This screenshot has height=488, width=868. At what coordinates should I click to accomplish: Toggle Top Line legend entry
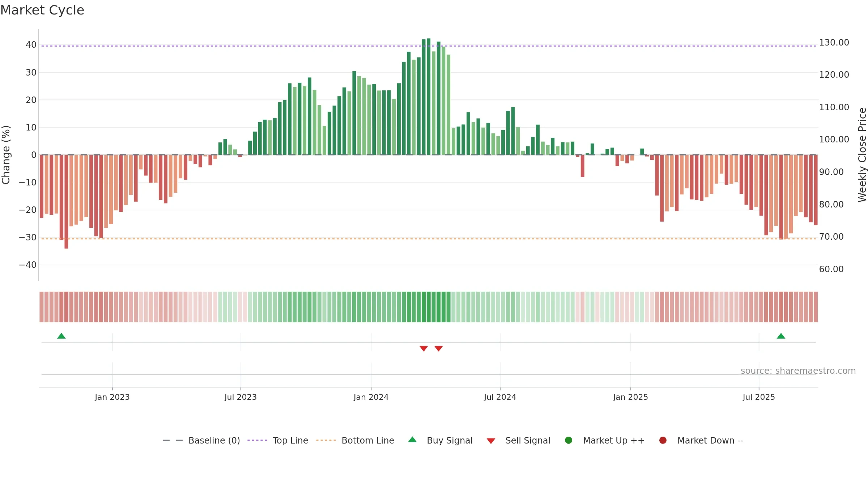pos(278,440)
